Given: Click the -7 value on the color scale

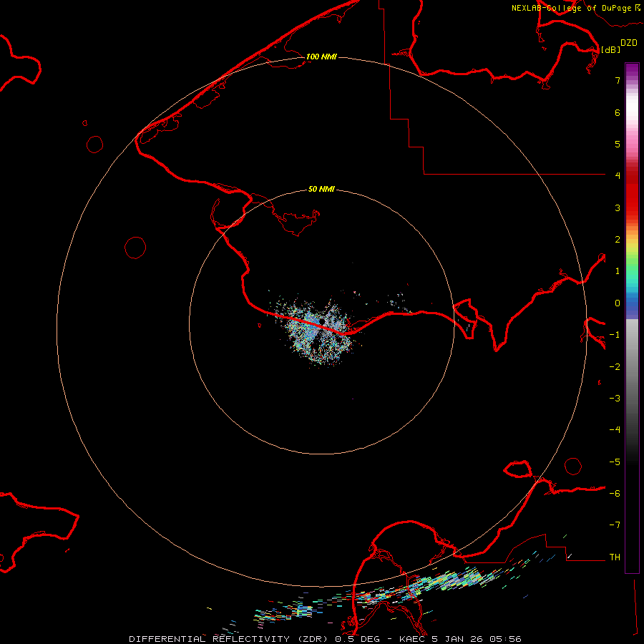Looking at the screenshot, I should coord(615,525).
